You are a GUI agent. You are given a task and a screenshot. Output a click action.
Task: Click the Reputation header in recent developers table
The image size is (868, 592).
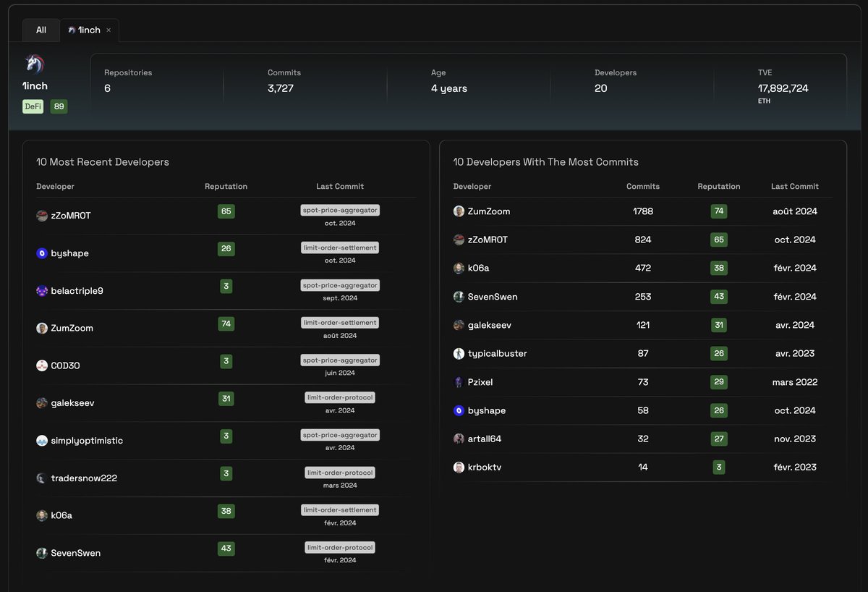[x=226, y=187]
